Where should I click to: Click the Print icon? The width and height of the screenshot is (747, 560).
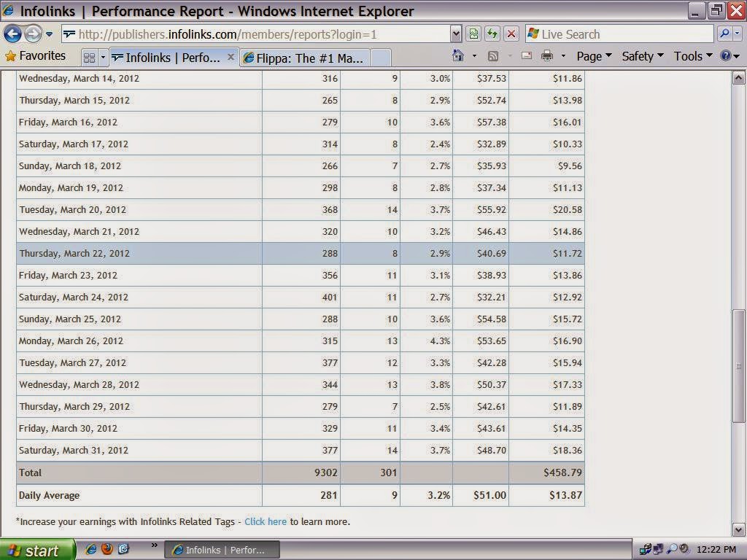(x=547, y=56)
